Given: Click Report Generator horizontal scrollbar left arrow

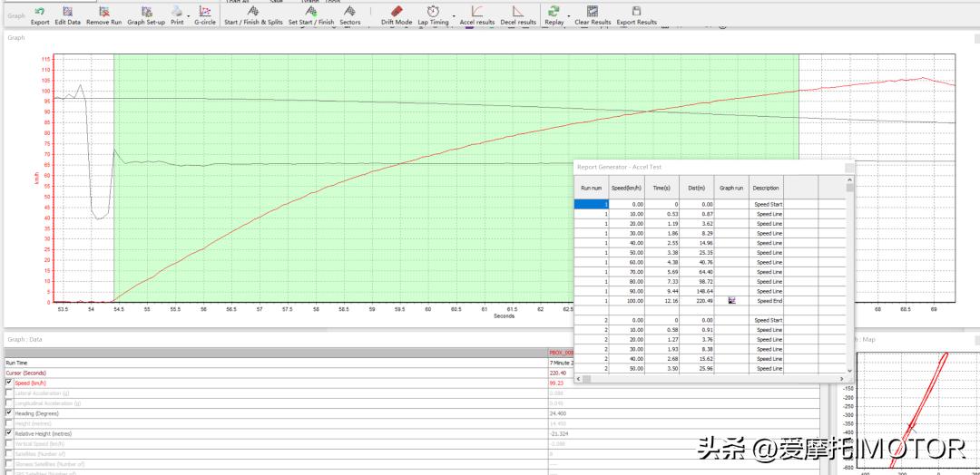Looking at the screenshot, I should click(578, 378).
